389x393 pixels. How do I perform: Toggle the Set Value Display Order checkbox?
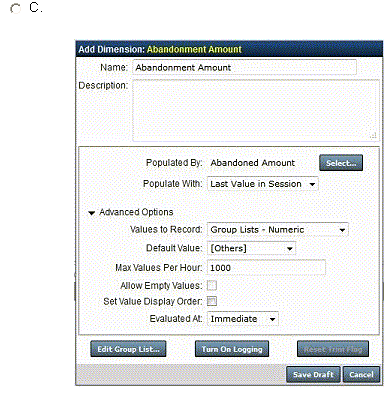click(x=212, y=301)
